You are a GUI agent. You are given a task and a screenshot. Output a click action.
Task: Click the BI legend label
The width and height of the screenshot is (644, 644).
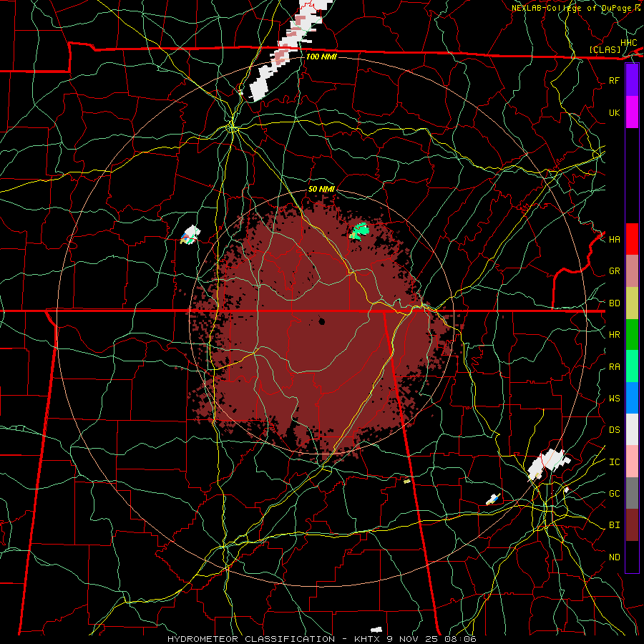point(615,525)
